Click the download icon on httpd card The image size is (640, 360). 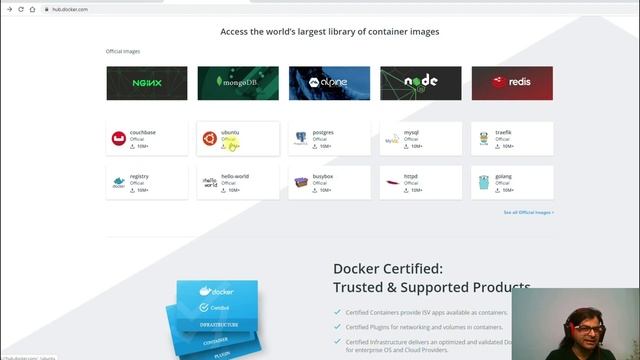(x=406, y=190)
